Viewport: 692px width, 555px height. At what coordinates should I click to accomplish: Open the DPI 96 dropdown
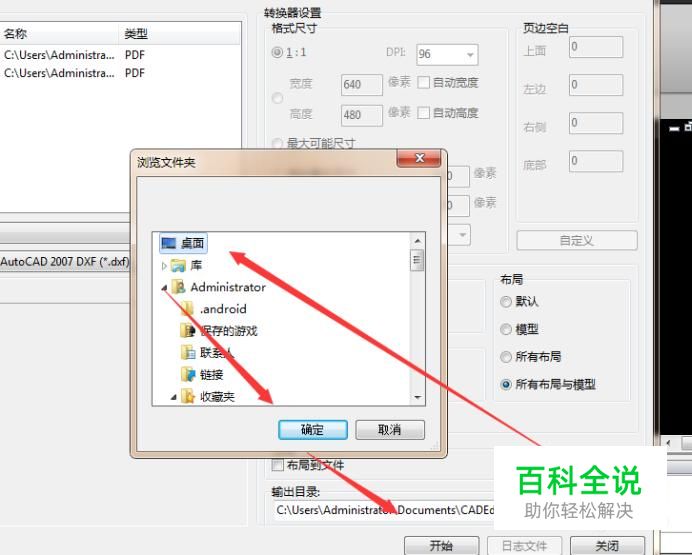click(470, 55)
